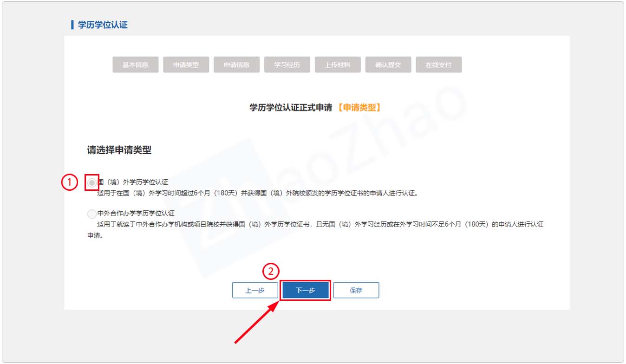Open the 学习经历 step tab
Image resolution: width=626 pixels, height=364 pixels.
tap(287, 65)
